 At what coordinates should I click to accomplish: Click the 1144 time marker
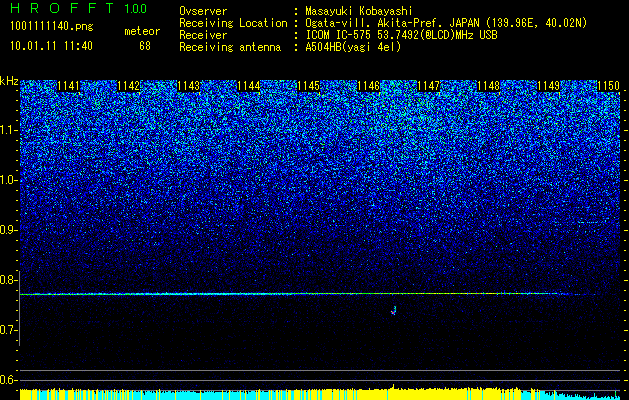[x=248, y=86]
